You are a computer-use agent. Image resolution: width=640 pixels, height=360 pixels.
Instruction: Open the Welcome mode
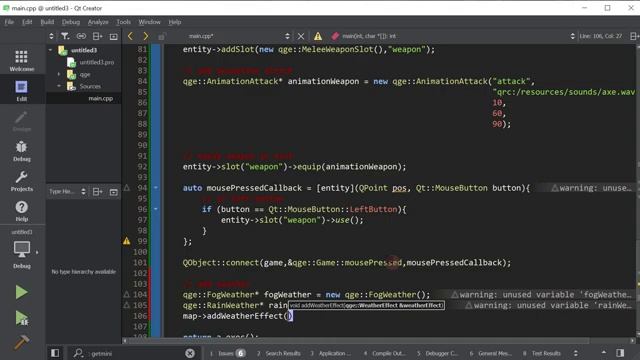tap(22, 60)
